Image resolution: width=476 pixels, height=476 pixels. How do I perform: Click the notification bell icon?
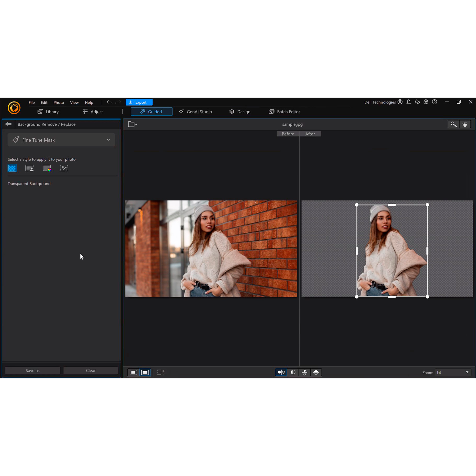408,102
